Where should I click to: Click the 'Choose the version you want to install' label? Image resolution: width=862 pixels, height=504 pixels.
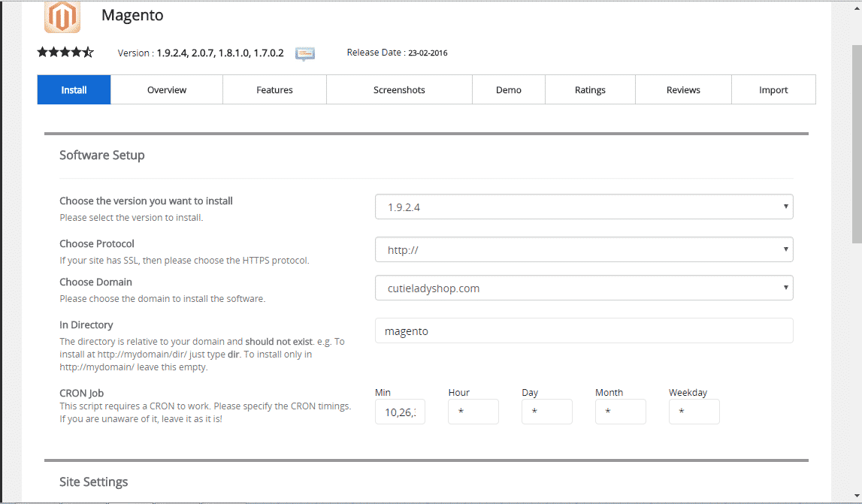click(x=147, y=201)
